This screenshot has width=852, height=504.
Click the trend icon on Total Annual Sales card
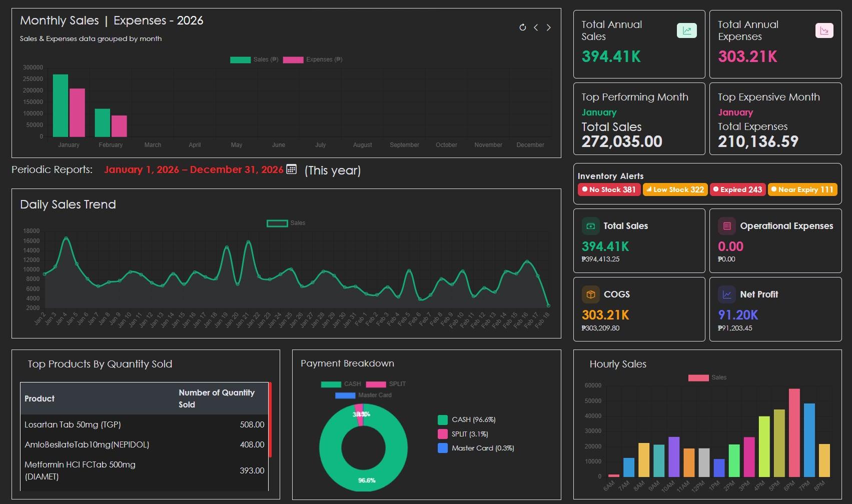[x=687, y=30]
